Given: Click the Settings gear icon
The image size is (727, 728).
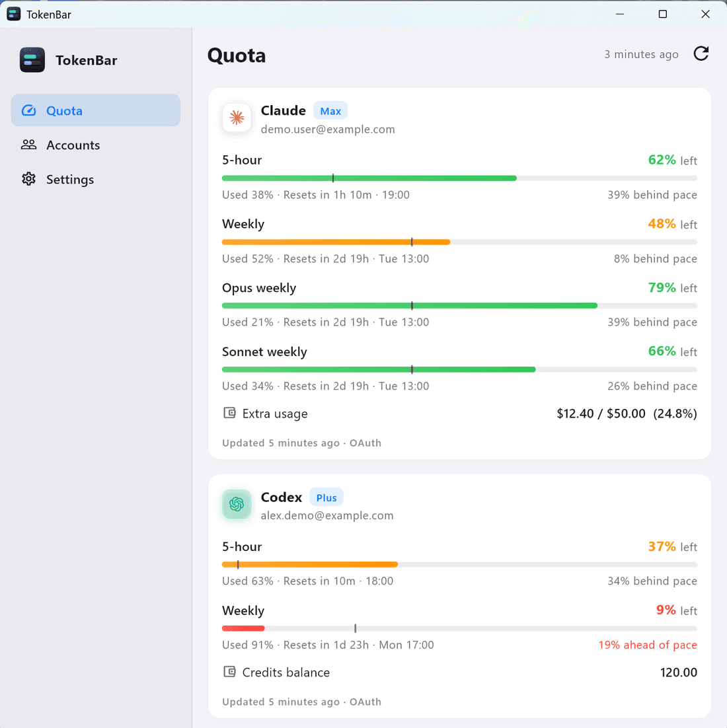Looking at the screenshot, I should coord(29,179).
